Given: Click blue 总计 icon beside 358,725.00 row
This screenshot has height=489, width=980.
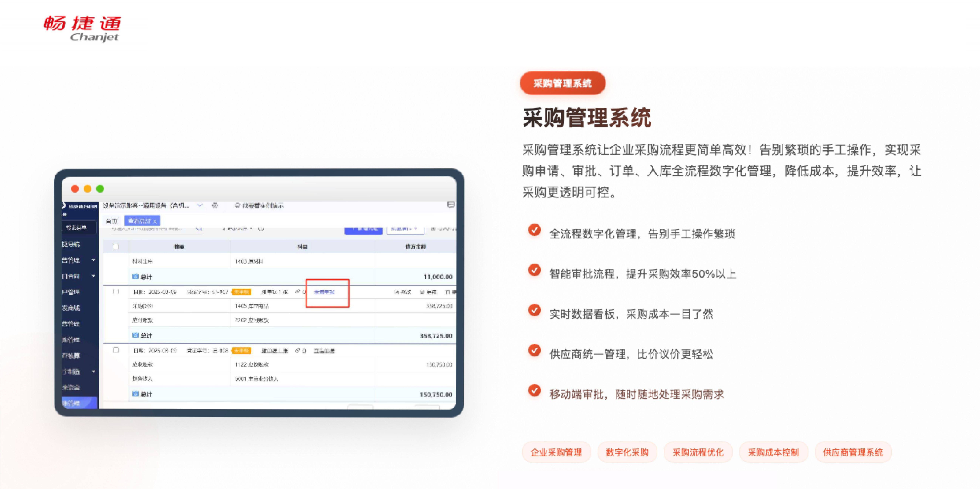Looking at the screenshot, I should 135,335.
